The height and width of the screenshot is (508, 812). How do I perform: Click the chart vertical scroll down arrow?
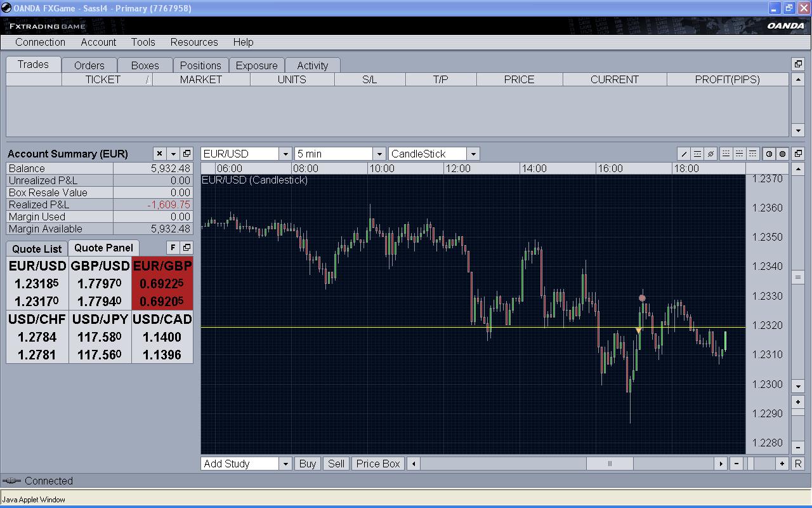pos(798,385)
